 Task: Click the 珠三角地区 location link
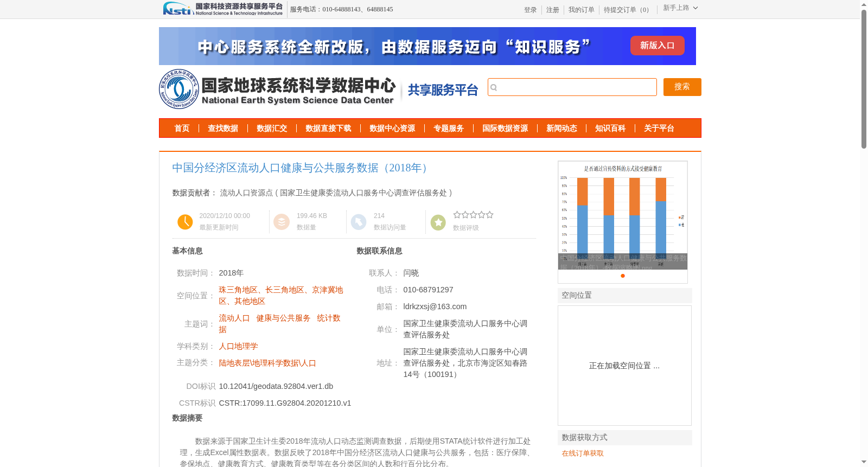point(238,290)
